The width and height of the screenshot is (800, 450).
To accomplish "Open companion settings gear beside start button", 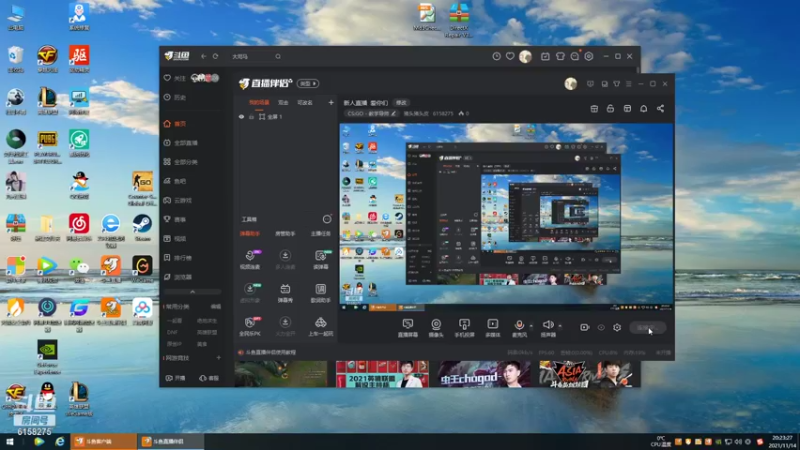I will [617, 328].
